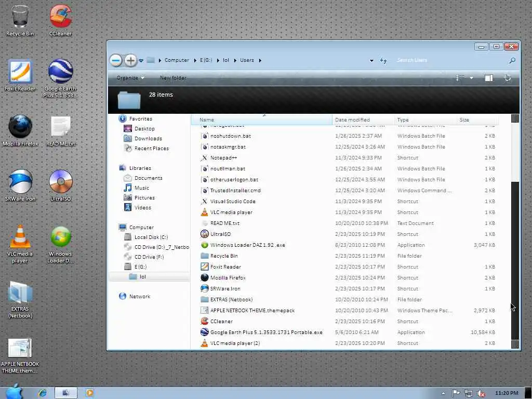Open the Apple-styled Start button

pos(14,392)
